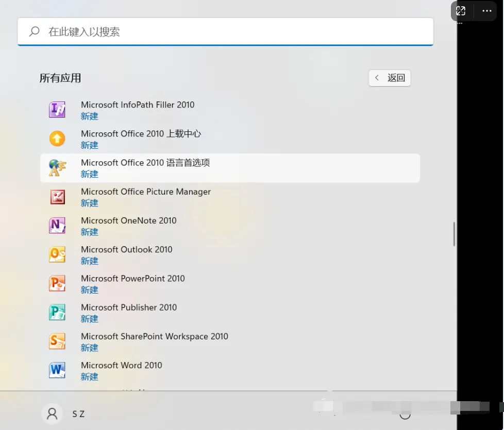
Task: Click 新建 label under Word 2010
Action: (x=89, y=376)
